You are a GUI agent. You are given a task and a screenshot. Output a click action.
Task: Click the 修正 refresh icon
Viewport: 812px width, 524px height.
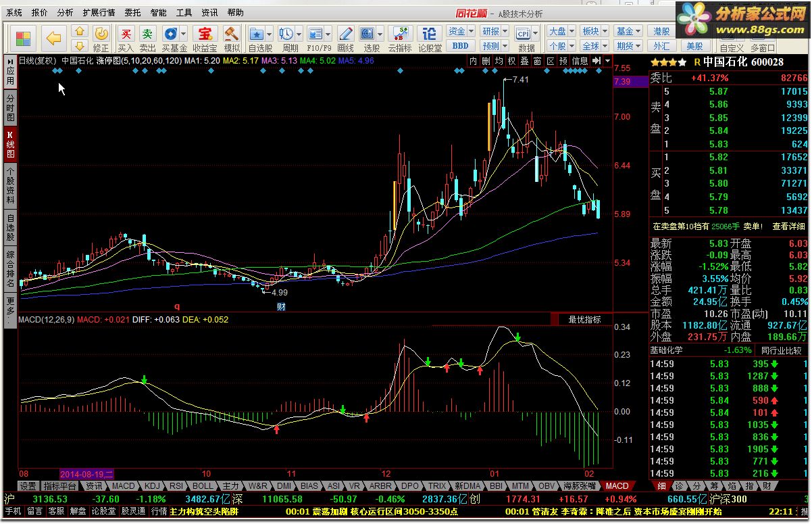coord(101,39)
